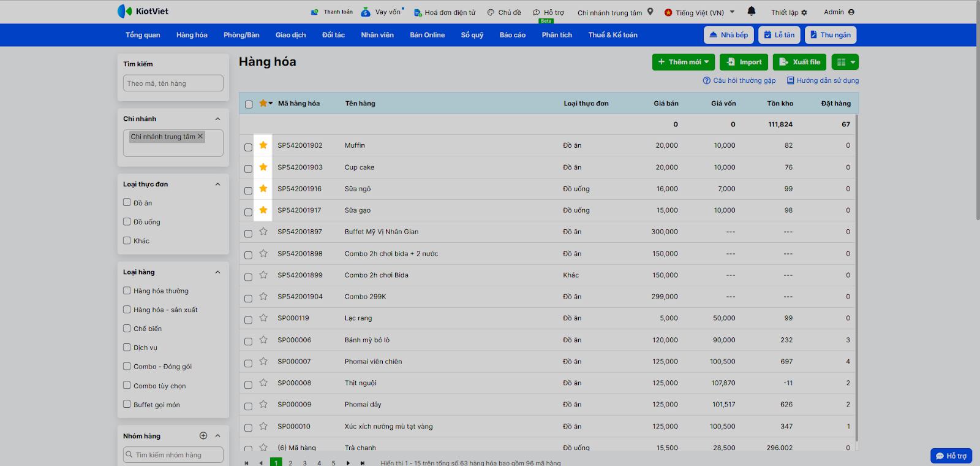Enable the Hàng hóa thường filter
Screen dimensions: 980x466
click(127, 291)
